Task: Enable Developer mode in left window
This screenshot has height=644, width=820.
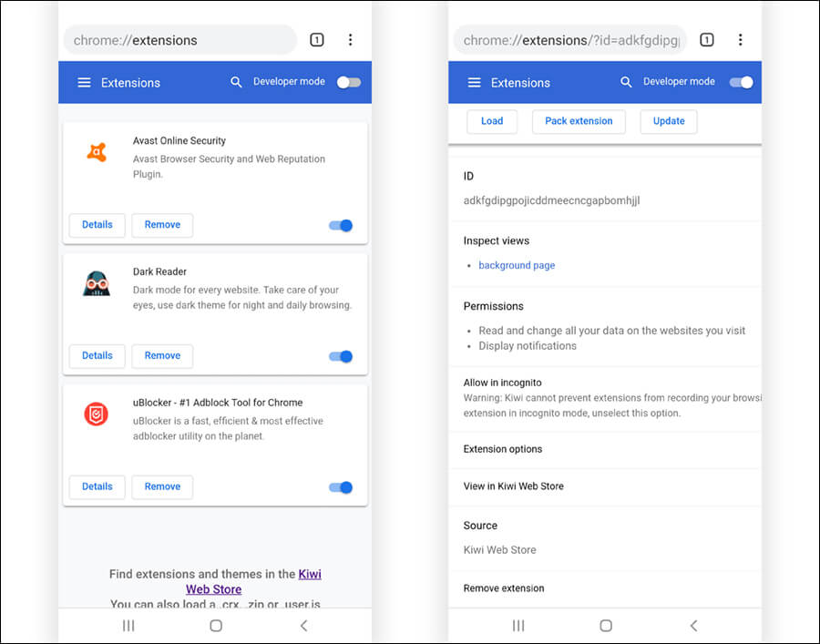Action: click(x=349, y=82)
